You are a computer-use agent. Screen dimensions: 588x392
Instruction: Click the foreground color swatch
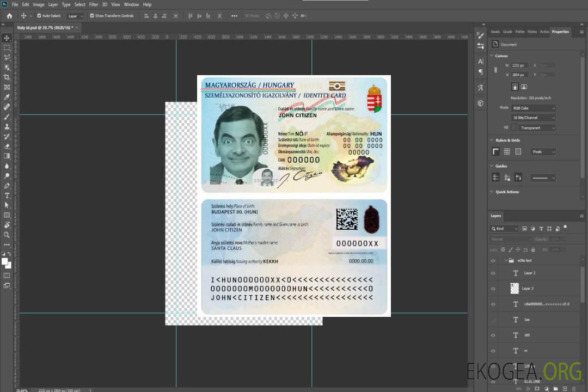pyautogui.click(x=5, y=262)
